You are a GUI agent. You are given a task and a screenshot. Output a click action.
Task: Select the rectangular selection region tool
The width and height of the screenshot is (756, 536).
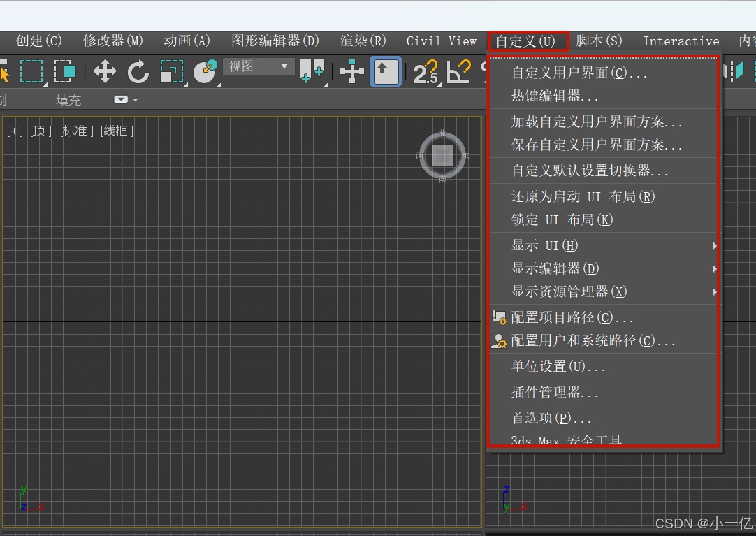tap(31, 72)
